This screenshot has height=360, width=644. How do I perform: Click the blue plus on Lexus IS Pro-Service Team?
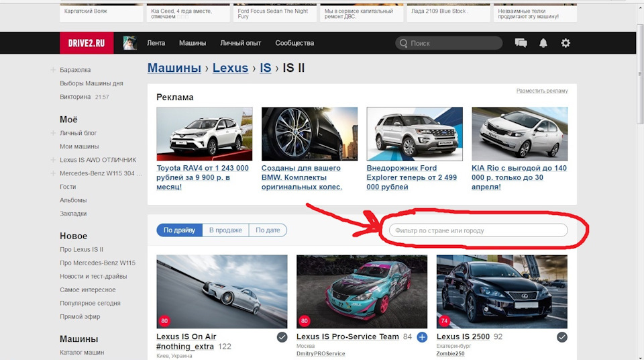coord(422,337)
